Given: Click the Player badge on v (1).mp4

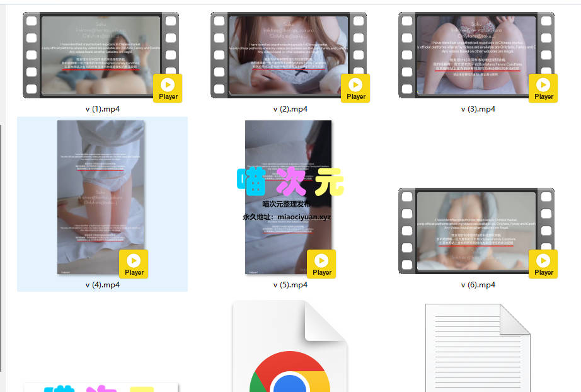Looking at the screenshot, I should click(x=168, y=88).
